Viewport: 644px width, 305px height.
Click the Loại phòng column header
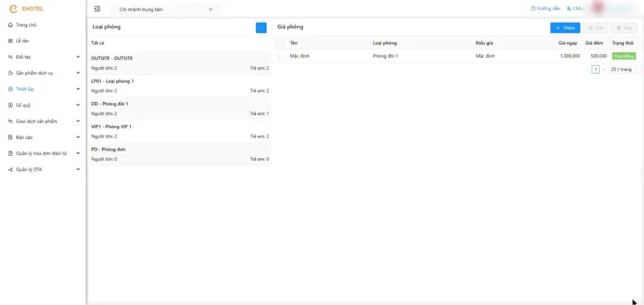pyautogui.click(x=385, y=43)
